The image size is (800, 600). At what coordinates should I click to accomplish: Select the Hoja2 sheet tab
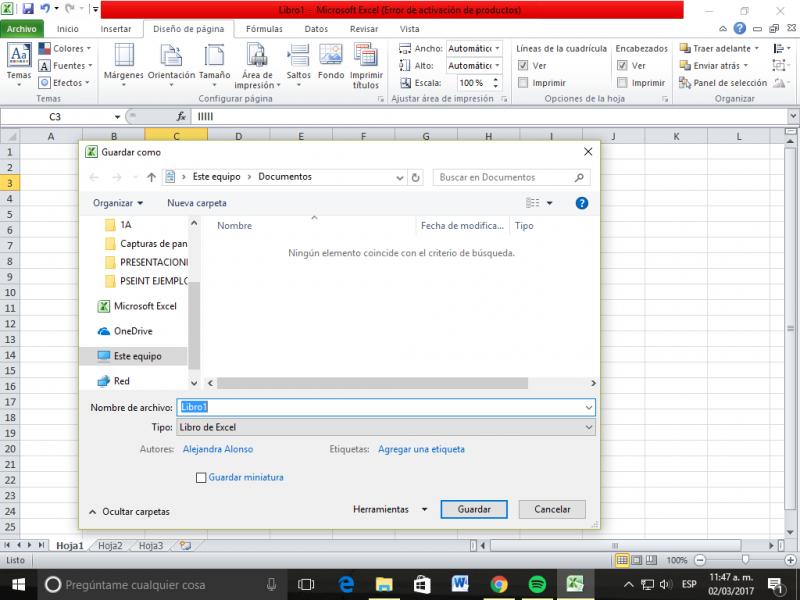(x=110, y=546)
